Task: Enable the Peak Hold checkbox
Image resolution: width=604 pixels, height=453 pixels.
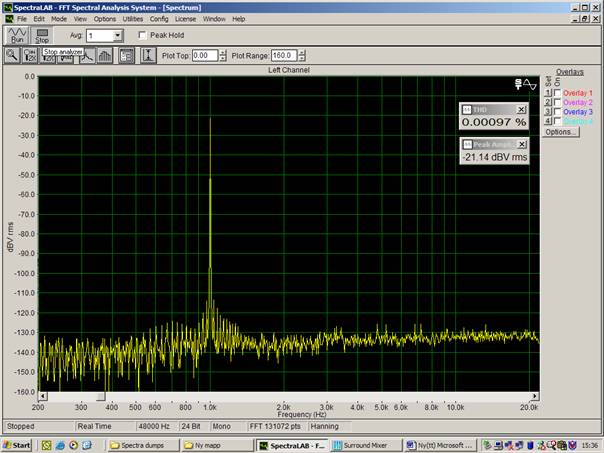Action: point(143,35)
